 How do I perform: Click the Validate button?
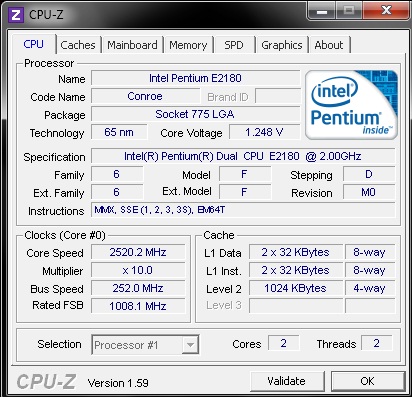(287, 381)
